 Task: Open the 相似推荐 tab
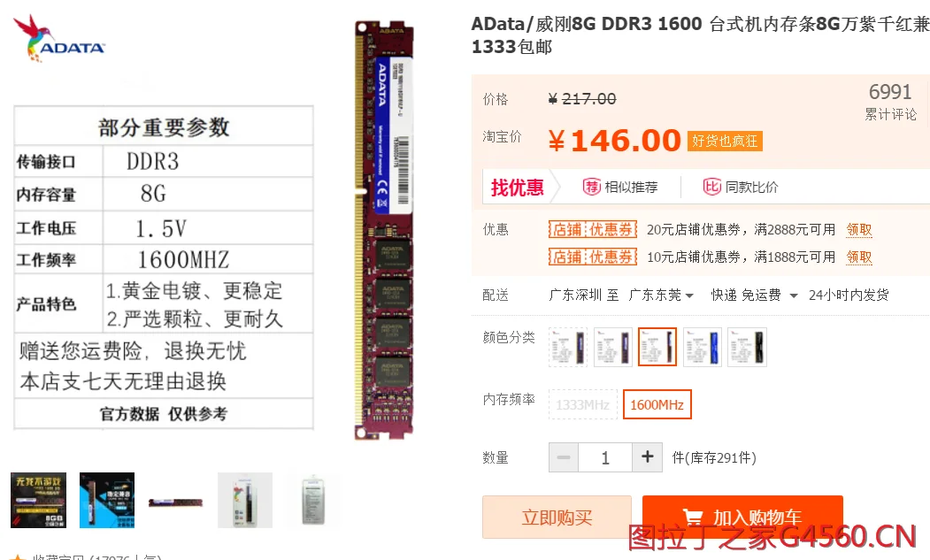619,187
